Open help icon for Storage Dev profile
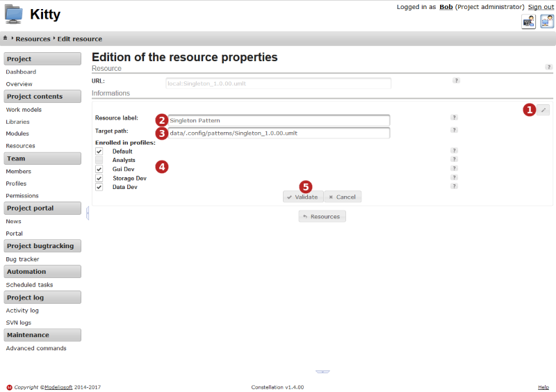The height and width of the screenshot is (392, 556). 454,177
